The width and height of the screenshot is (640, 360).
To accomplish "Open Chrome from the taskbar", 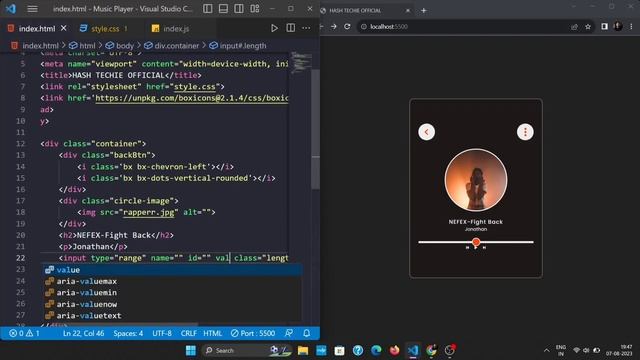I will 431,350.
